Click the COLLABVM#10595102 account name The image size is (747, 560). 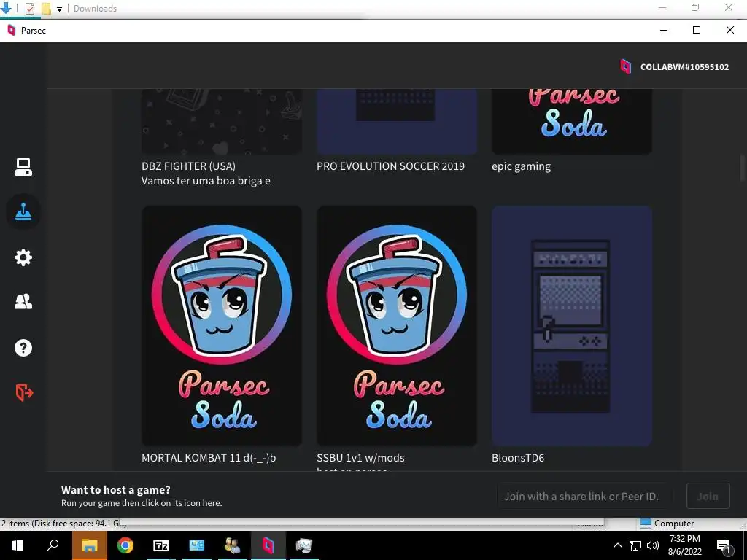(x=684, y=67)
